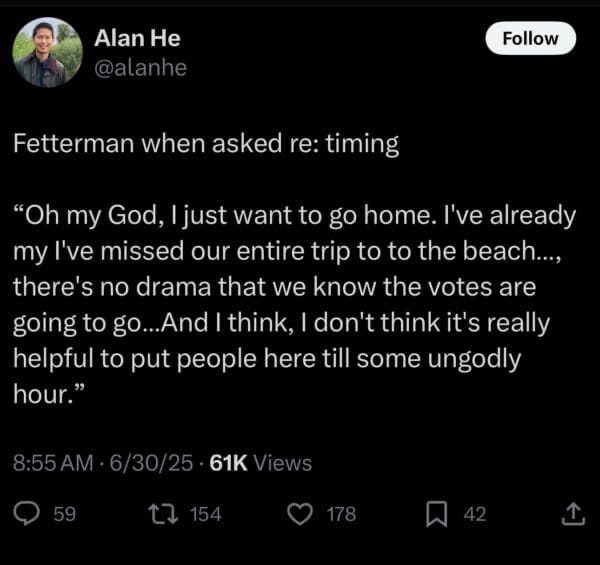Image resolution: width=600 pixels, height=565 pixels.
Task: Open the 61K Views analytics
Action: pyautogui.click(x=261, y=462)
